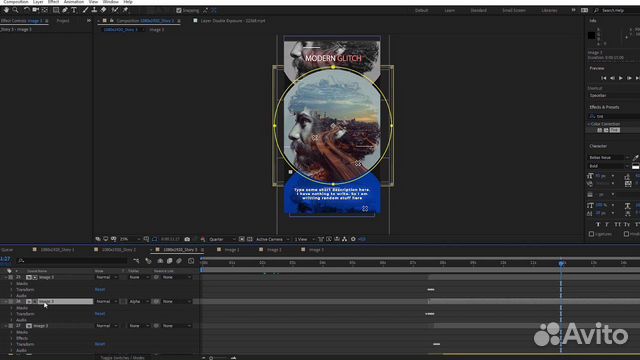Expand the Effects group of layer 27
Viewport: 640px width, 360px height.
coord(11,338)
